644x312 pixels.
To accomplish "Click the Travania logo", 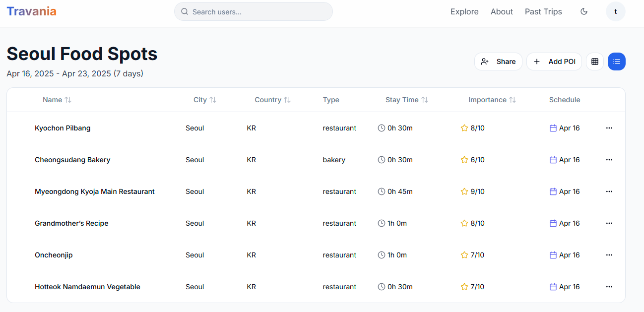I will 31,12.
